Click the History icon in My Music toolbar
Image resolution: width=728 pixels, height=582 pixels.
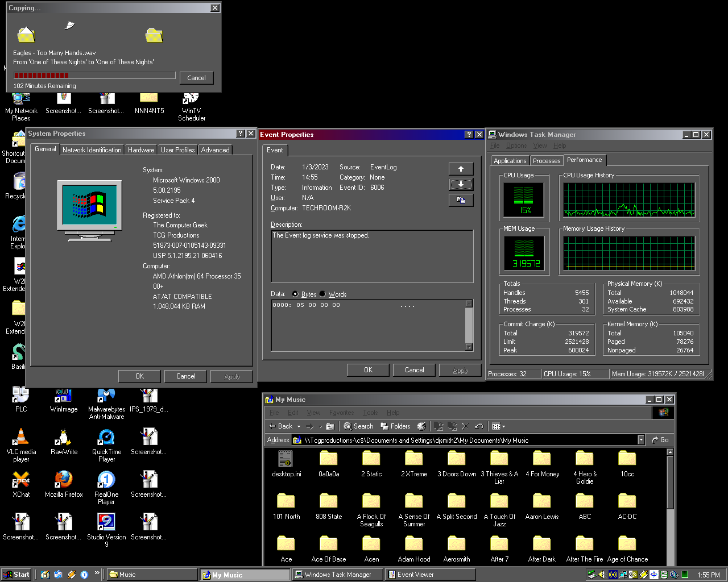[421, 426]
